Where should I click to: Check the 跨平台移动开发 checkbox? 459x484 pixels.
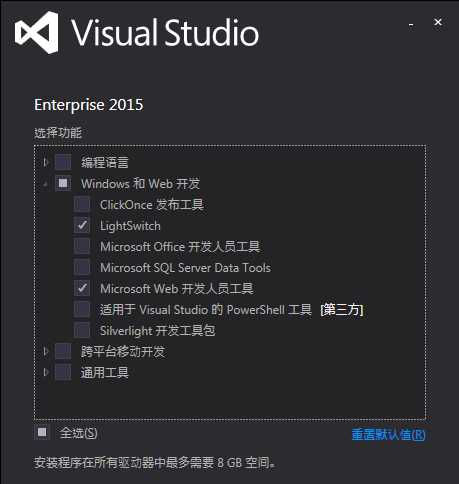point(63,351)
